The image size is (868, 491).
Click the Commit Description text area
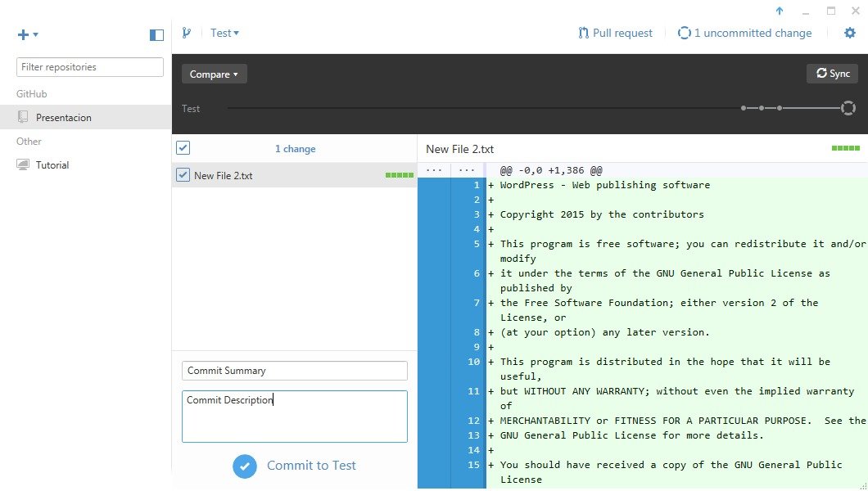point(295,417)
